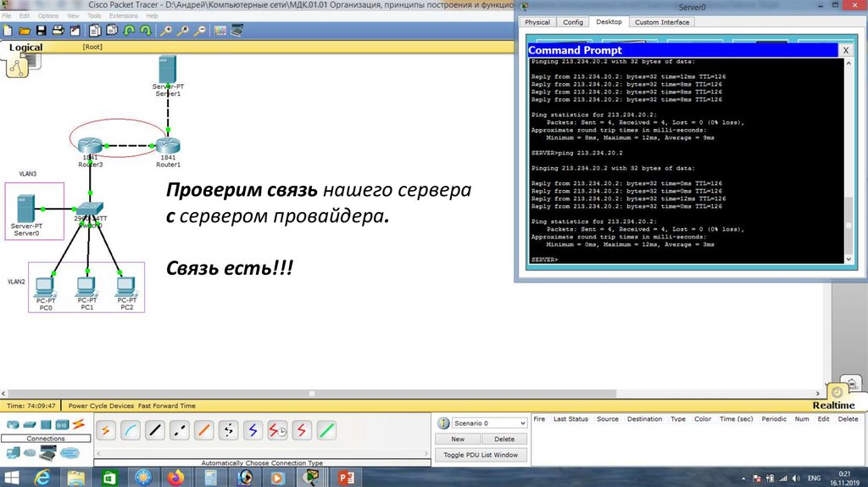This screenshot has width=868, height=487.
Task: Open the Edit menu
Action: [25, 16]
